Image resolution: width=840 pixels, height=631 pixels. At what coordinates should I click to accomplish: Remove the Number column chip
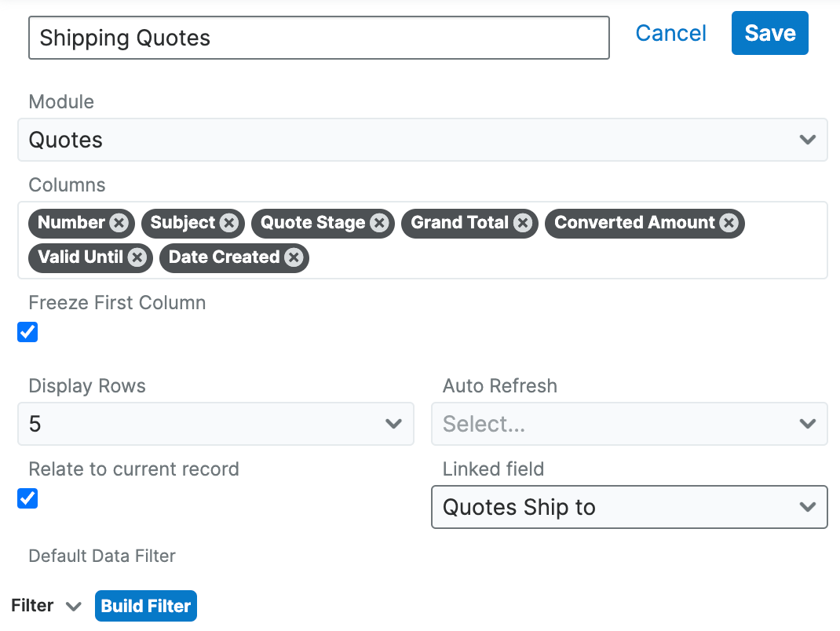click(119, 223)
